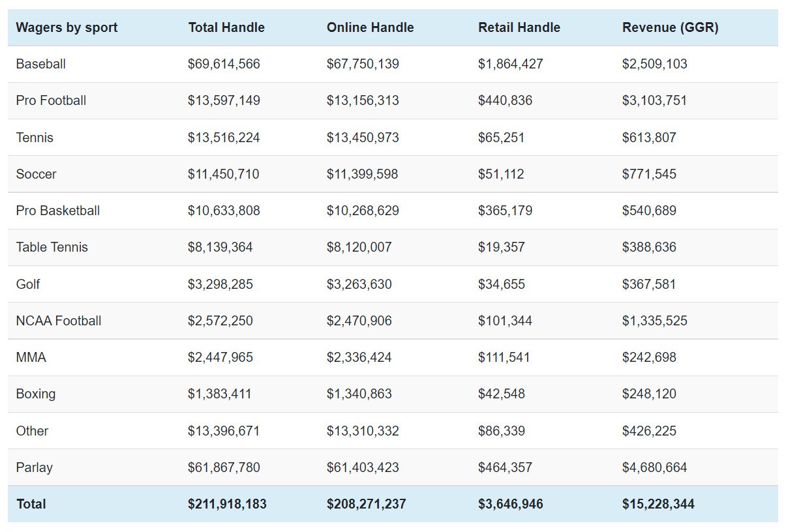Select total revenue figure $15,228,344
786x532 pixels.
[x=658, y=504]
